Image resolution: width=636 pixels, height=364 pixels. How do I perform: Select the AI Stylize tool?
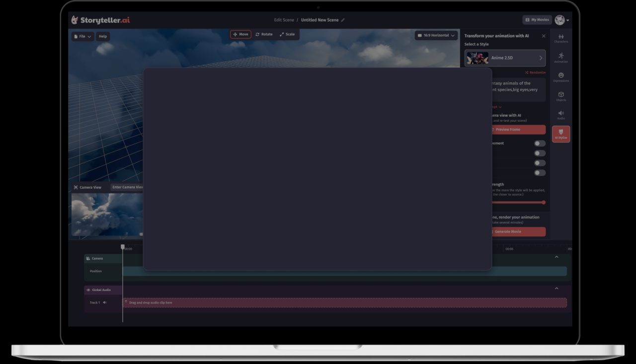point(561,134)
